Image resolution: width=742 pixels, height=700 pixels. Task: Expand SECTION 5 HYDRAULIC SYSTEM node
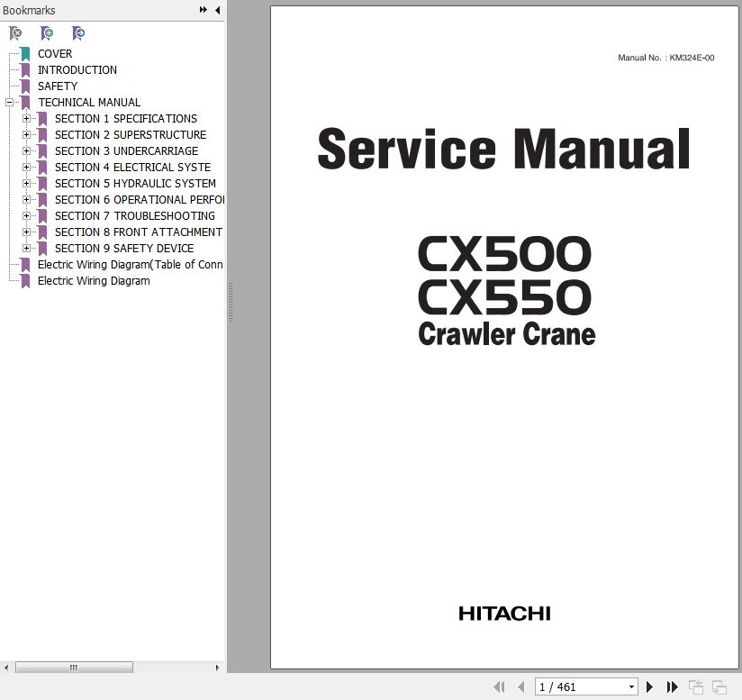point(26,183)
